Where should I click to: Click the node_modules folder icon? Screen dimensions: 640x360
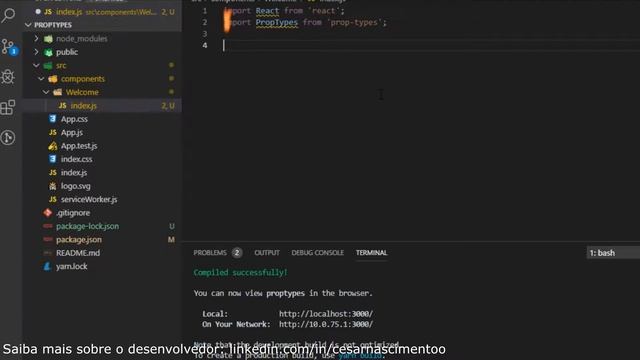tap(48, 39)
